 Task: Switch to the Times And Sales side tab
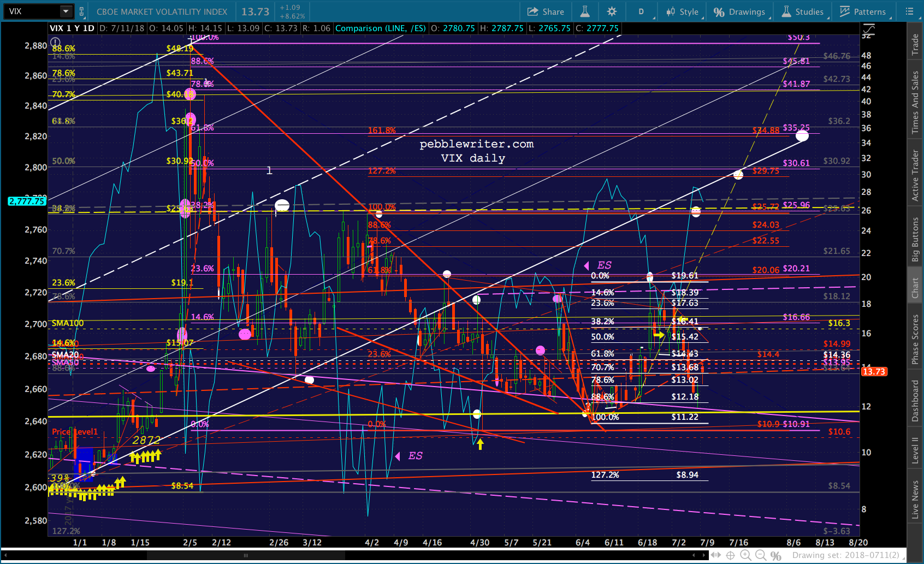915,102
